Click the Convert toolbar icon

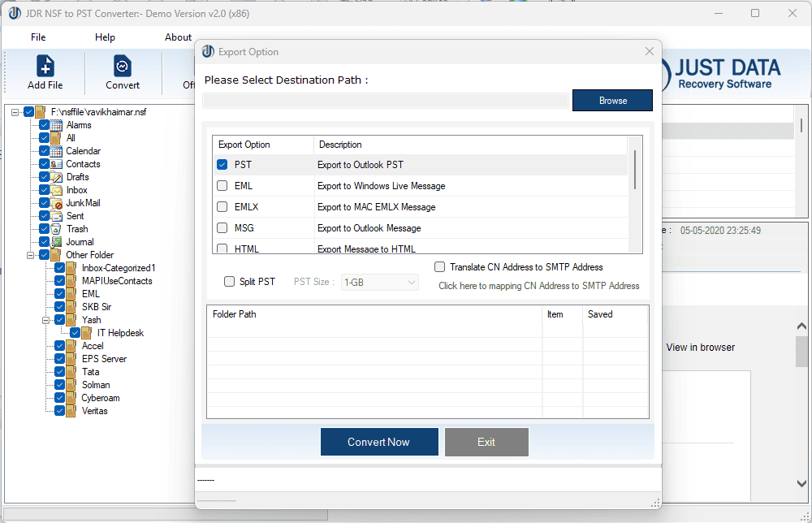[x=122, y=65]
